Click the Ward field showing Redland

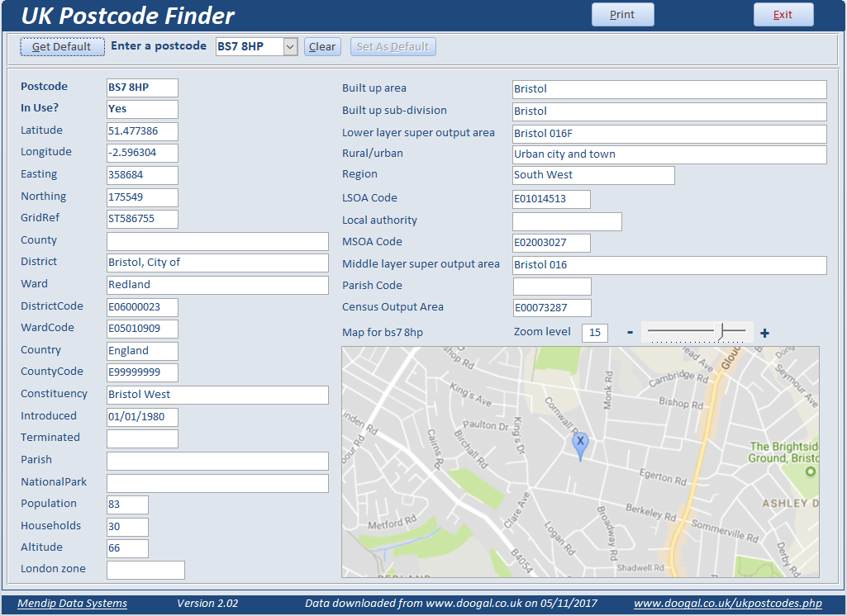click(x=217, y=285)
